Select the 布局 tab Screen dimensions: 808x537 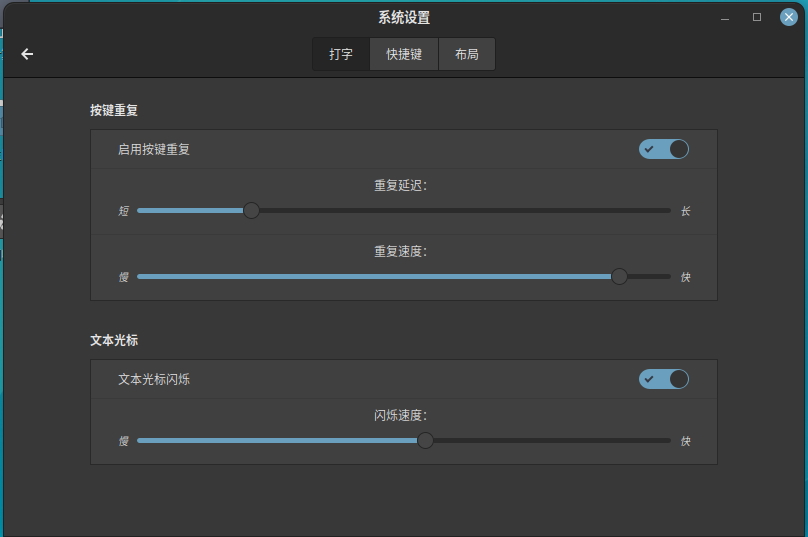point(466,54)
